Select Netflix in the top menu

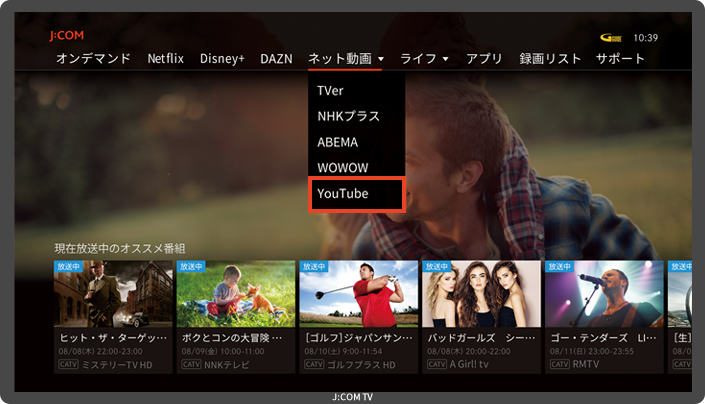pos(165,58)
